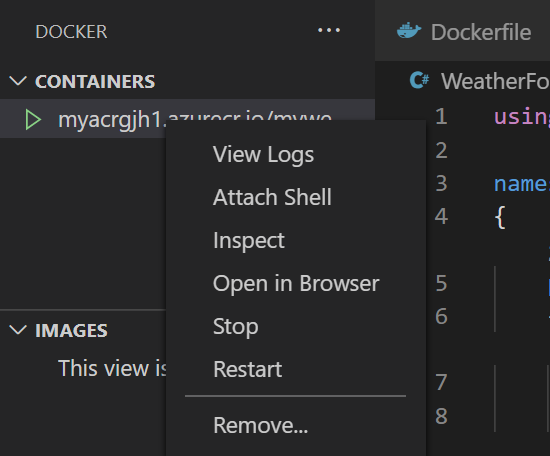550x456 pixels.
Task: Click the 'This view is' message text
Action: pos(112,368)
